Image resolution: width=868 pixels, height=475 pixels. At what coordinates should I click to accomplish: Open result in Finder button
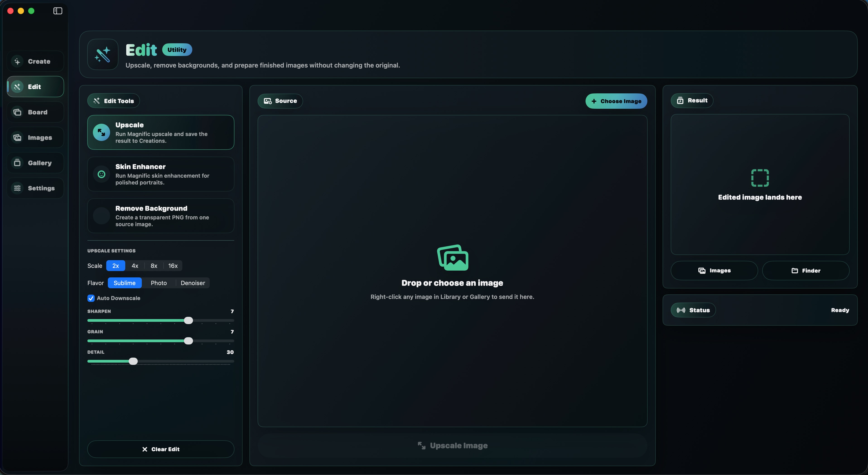pos(806,270)
